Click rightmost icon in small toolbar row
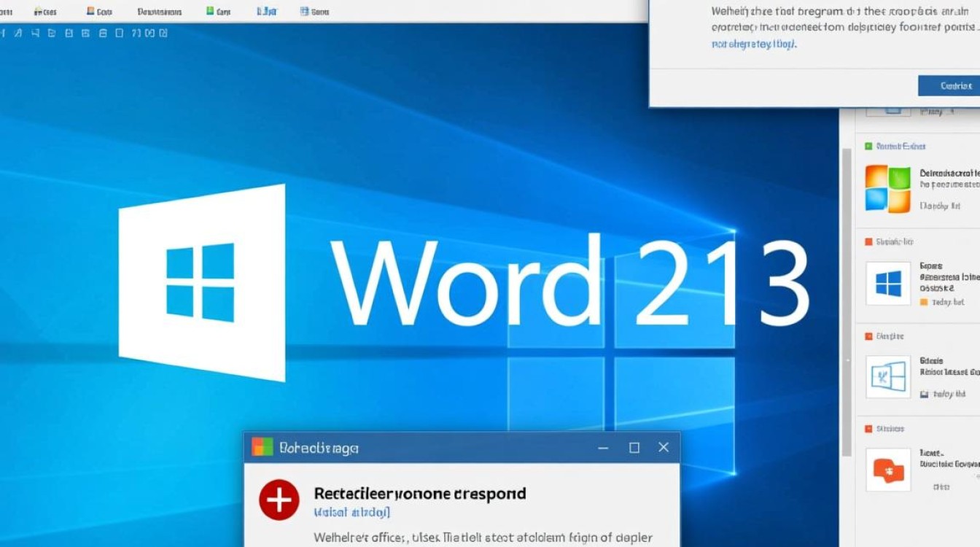Image resolution: width=980 pixels, height=547 pixels. point(163,33)
